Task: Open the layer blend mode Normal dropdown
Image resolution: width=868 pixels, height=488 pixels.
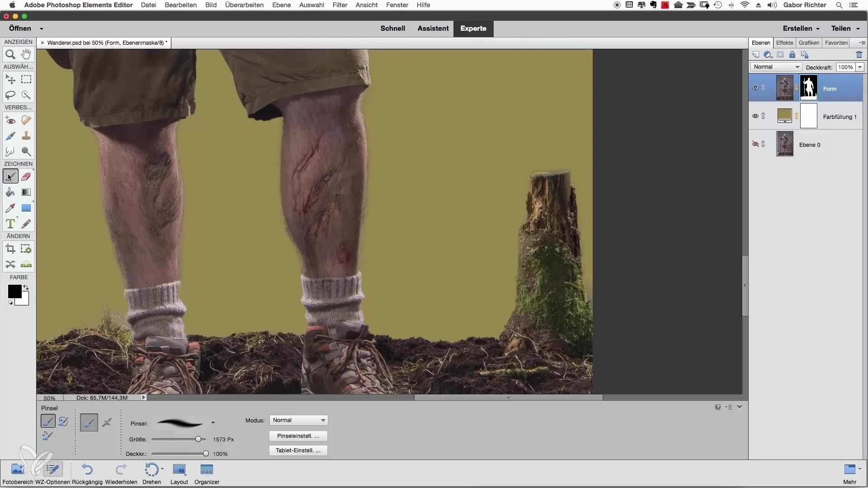Action: point(776,67)
